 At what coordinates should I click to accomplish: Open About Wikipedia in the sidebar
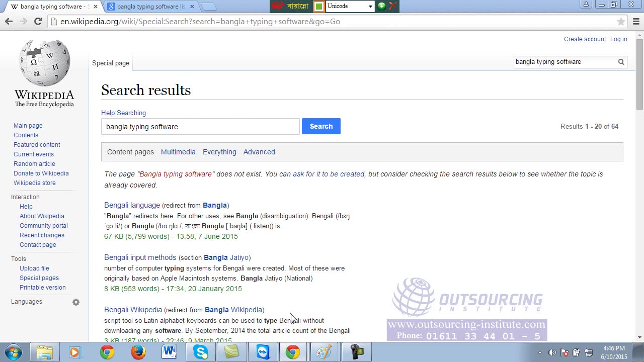coord(42,216)
